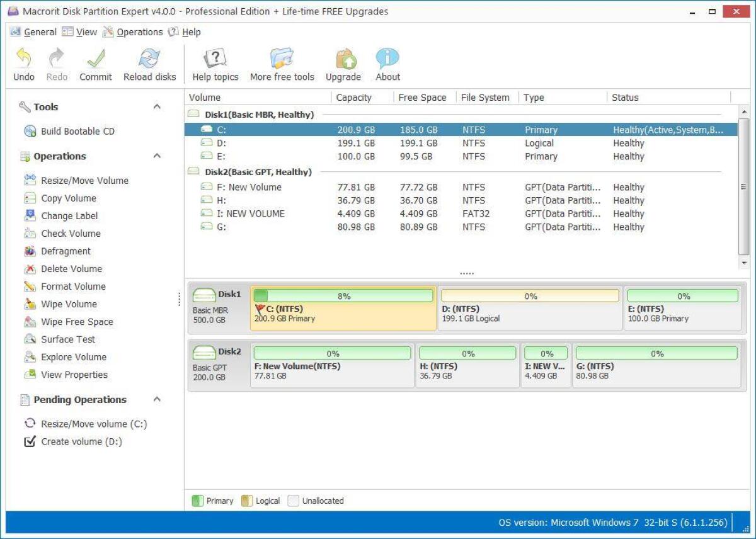Collapse the Operations sidebar section
Viewport: 756px width, 539px height.
point(157,156)
